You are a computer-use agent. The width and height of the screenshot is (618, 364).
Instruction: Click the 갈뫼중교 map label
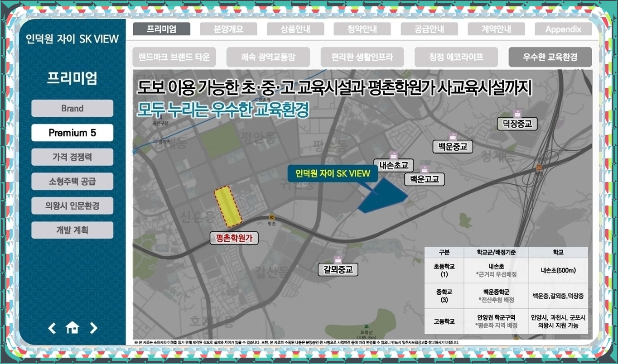(x=338, y=270)
